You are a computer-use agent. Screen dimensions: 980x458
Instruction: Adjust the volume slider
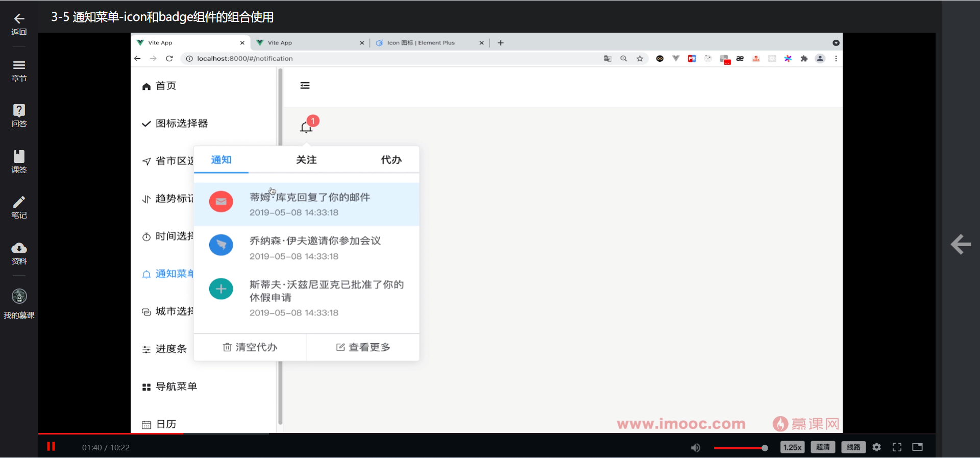tap(741, 448)
